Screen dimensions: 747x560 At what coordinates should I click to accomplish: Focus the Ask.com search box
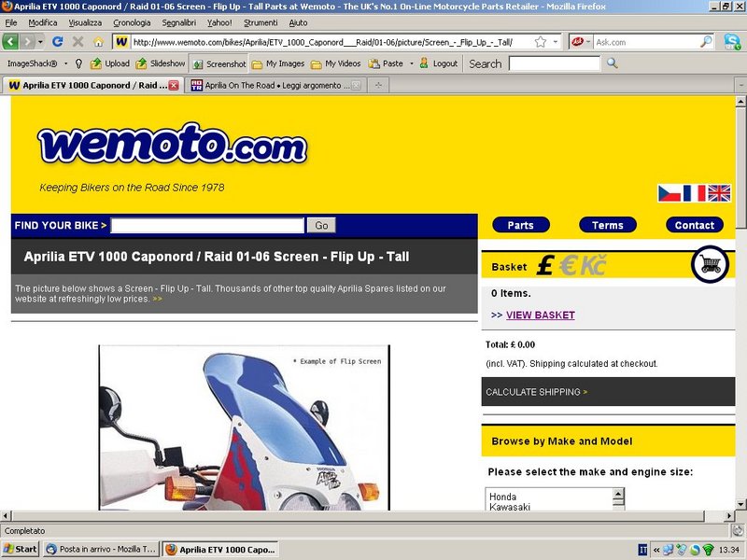(646, 42)
